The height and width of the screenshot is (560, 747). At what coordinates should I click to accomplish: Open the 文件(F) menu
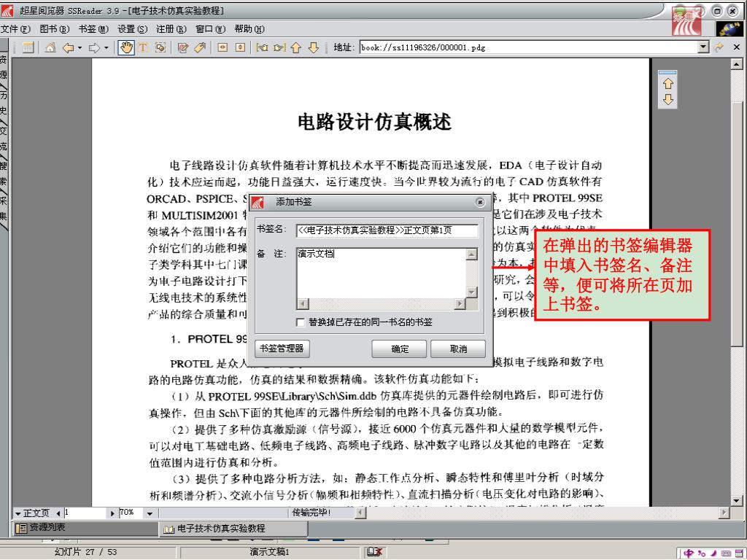(x=15, y=29)
